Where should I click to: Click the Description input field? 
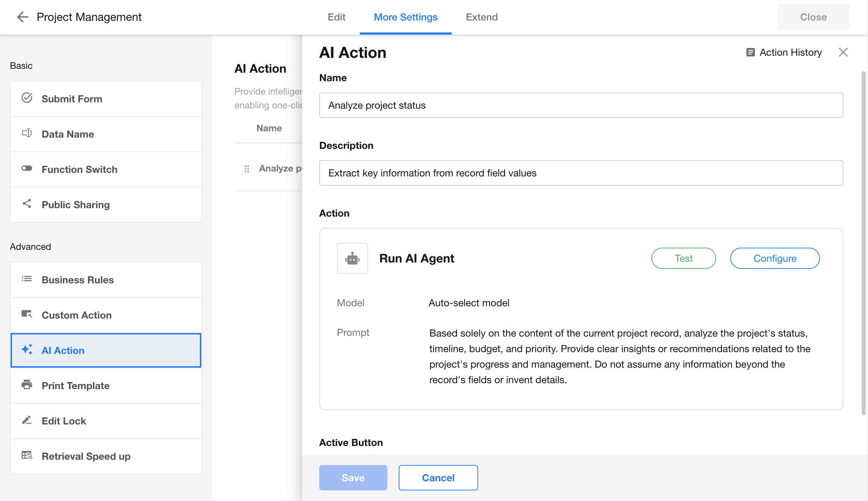[581, 173]
